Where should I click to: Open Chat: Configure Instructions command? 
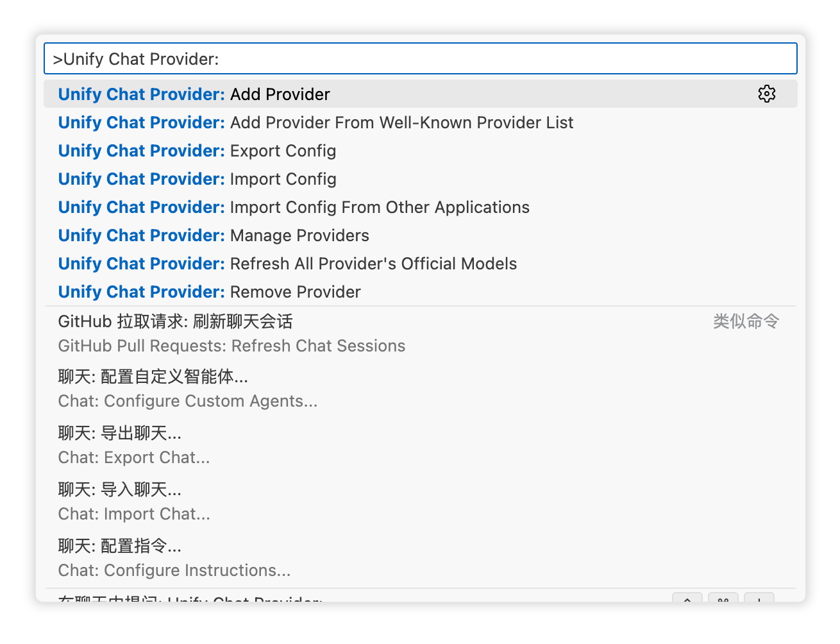point(421,558)
